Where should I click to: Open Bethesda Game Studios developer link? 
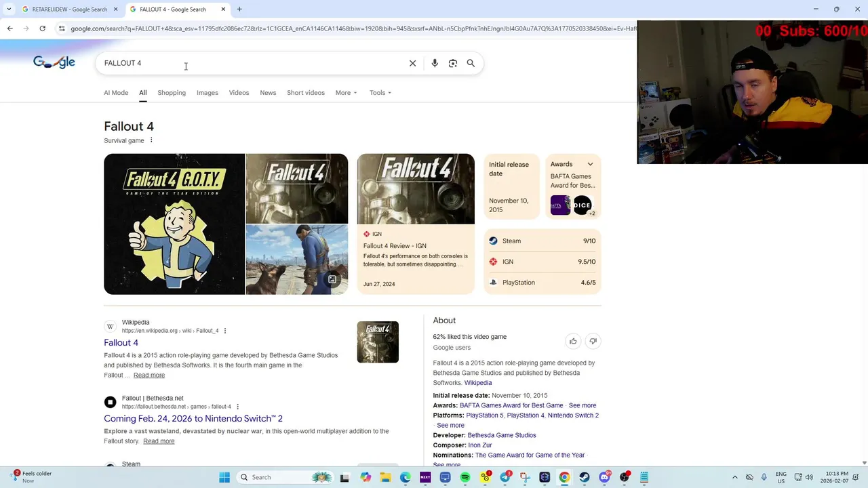[x=502, y=435]
